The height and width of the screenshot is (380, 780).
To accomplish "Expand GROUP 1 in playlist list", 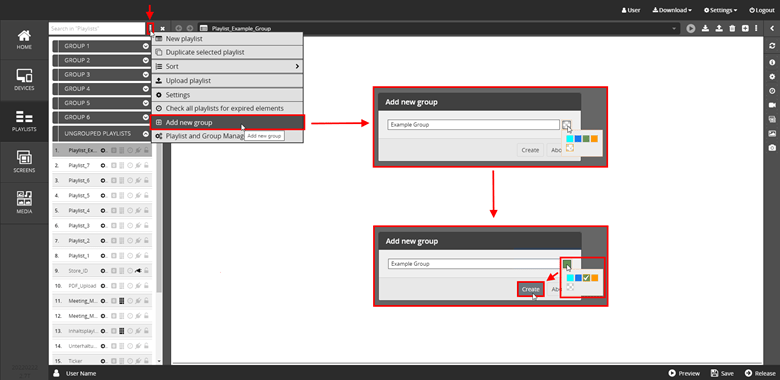I will coord(146,46).
